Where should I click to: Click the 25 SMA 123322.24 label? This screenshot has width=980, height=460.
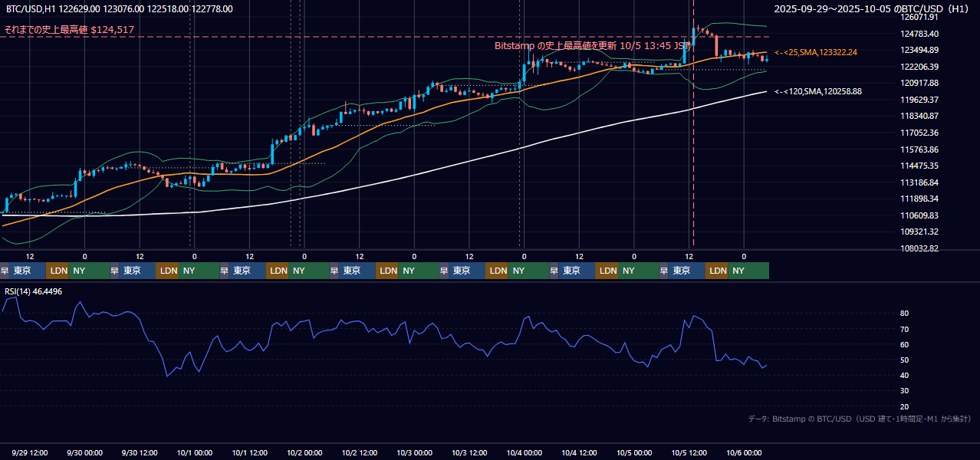point(816,52)
